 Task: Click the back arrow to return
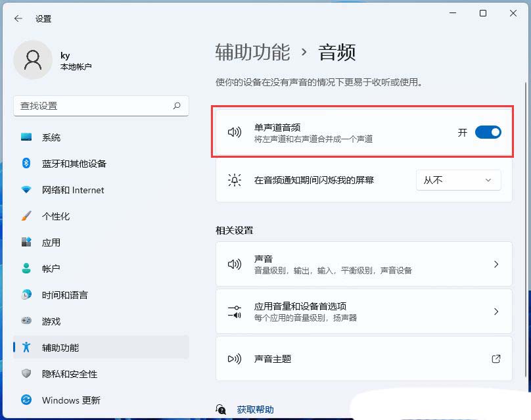18,18
